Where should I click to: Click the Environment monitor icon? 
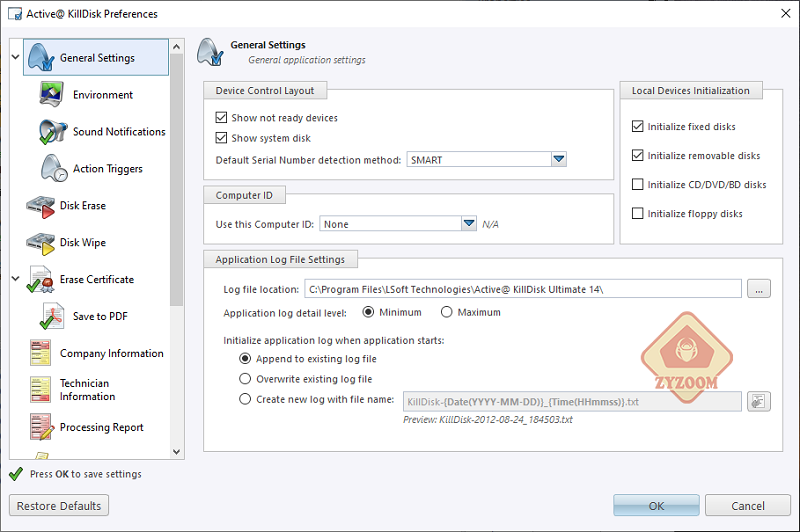tap(52, 94)
